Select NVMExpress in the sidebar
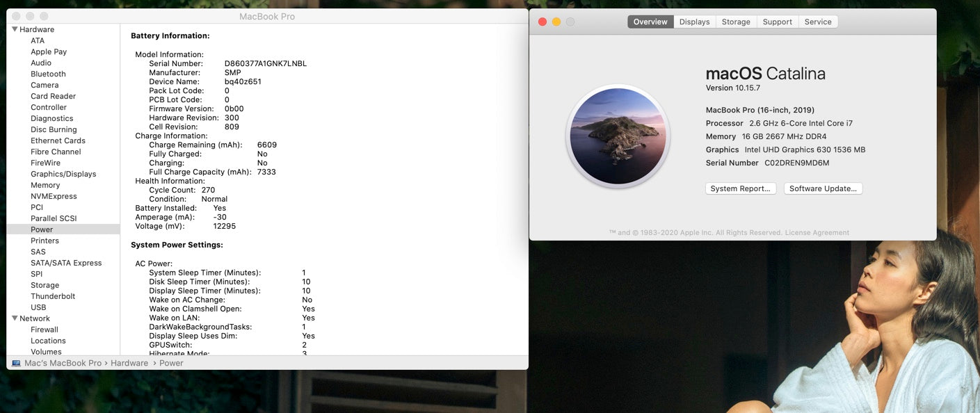 (x=54, y=196)
